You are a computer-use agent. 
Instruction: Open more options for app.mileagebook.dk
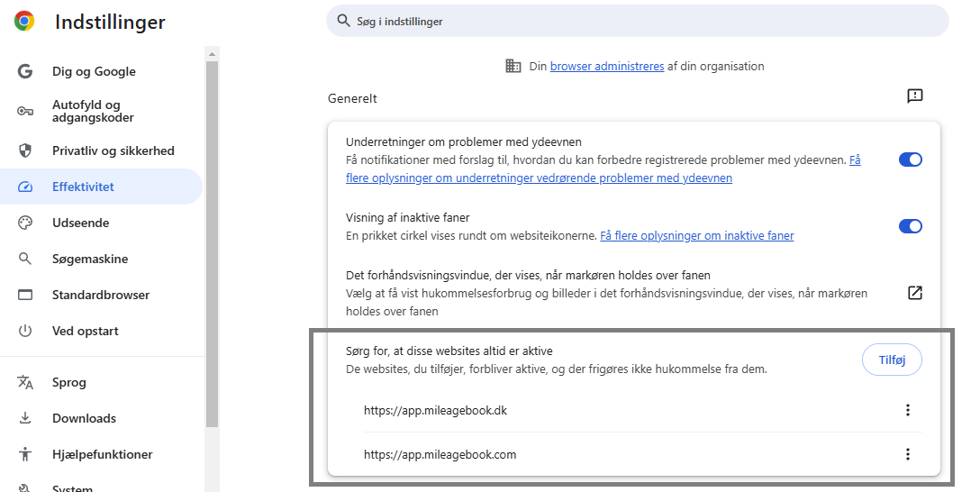(x=908, y=410)
